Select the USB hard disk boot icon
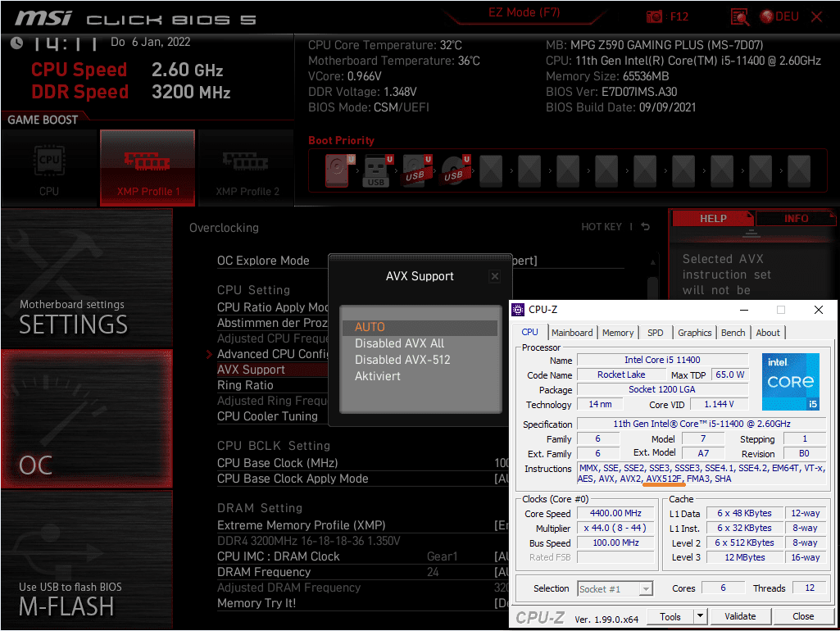The height and width of the screenshot is (631, 840). pos(416,170)
